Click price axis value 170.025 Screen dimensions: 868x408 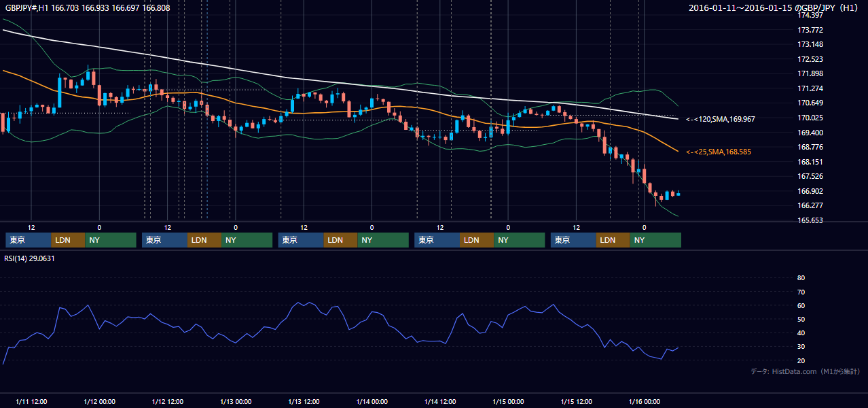(x=810, y=118)
